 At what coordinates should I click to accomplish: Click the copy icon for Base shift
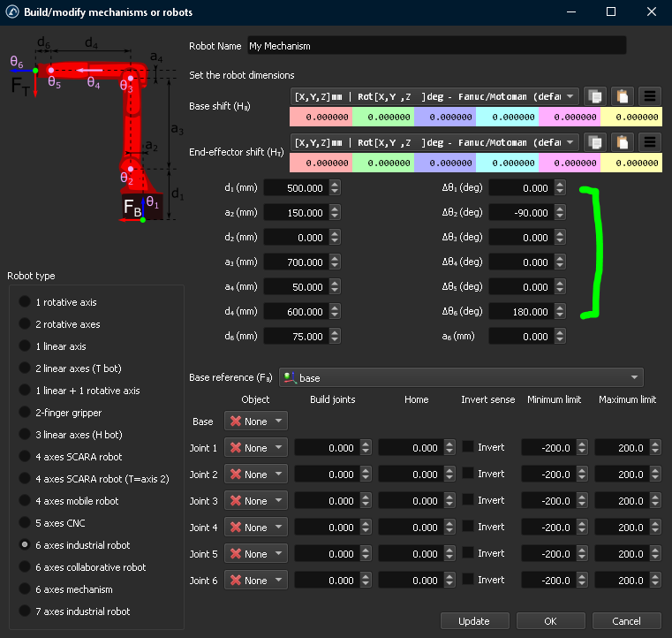click(594, 96)
